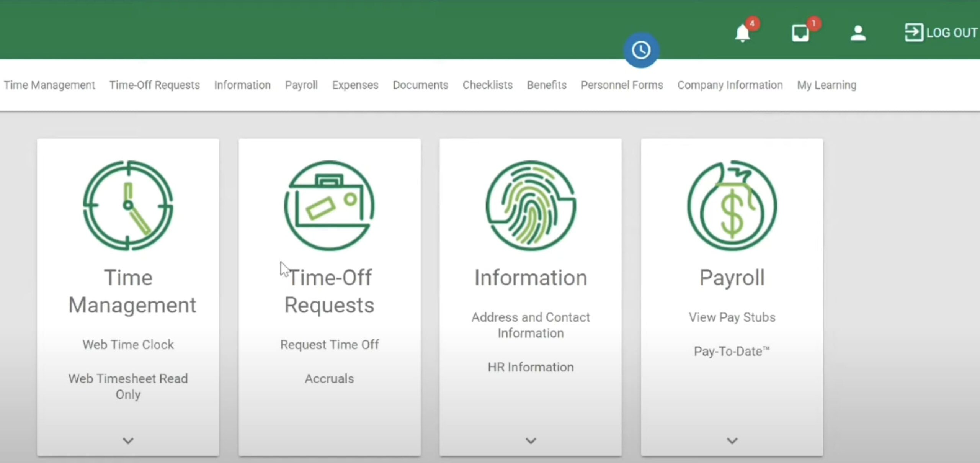Click the Payroll money bag icon
The width and height of the screenshot is (980, 463).
coord(732,206)
